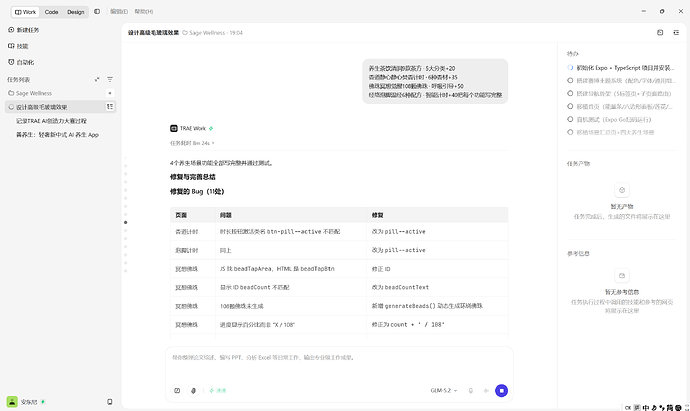
Task: Click the new window icon in conversation header
Action: pyautogui.click(x=660, y=33)
